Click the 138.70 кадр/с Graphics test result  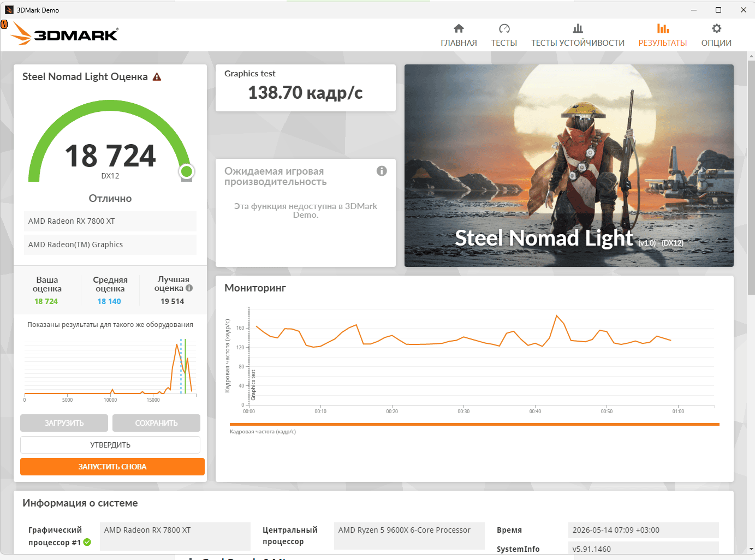pos(305,93)
